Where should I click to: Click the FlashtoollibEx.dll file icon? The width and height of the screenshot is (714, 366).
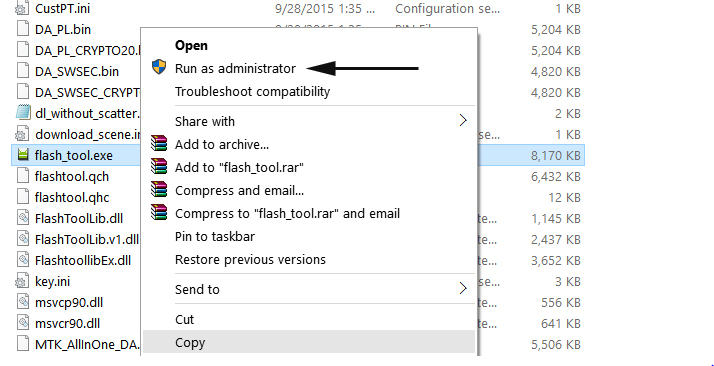click(x=22, y=260)
